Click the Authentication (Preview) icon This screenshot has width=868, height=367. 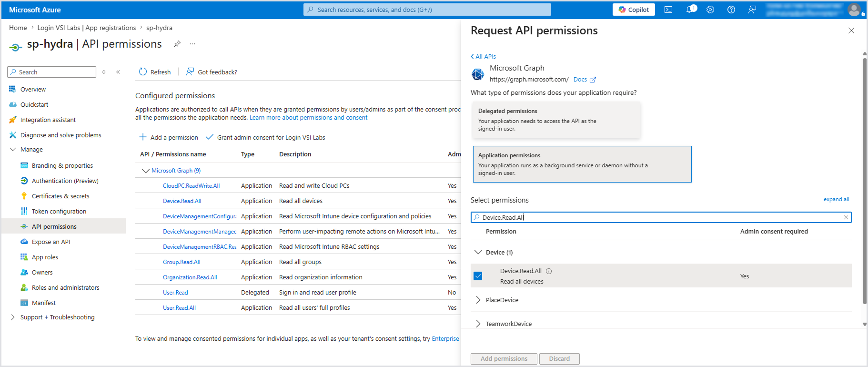coord(24,181)
